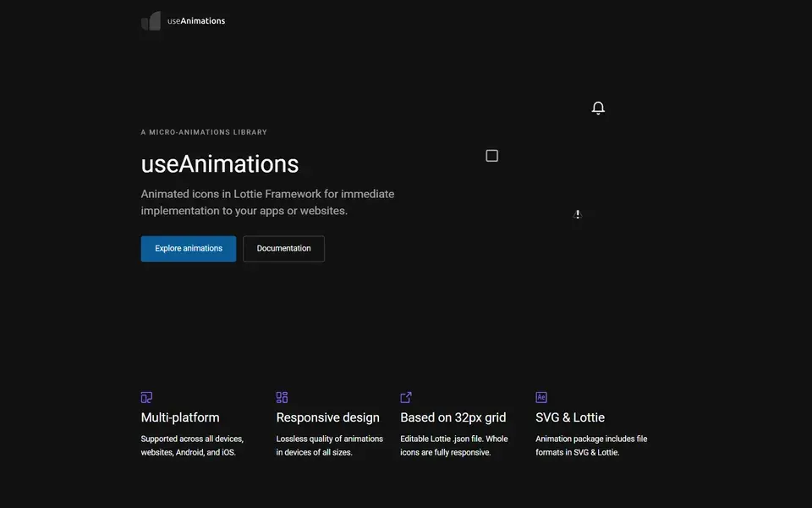Select the Multi-platform heading
Viewport: 812px width, 508px height.
click(x=180, y=417)
